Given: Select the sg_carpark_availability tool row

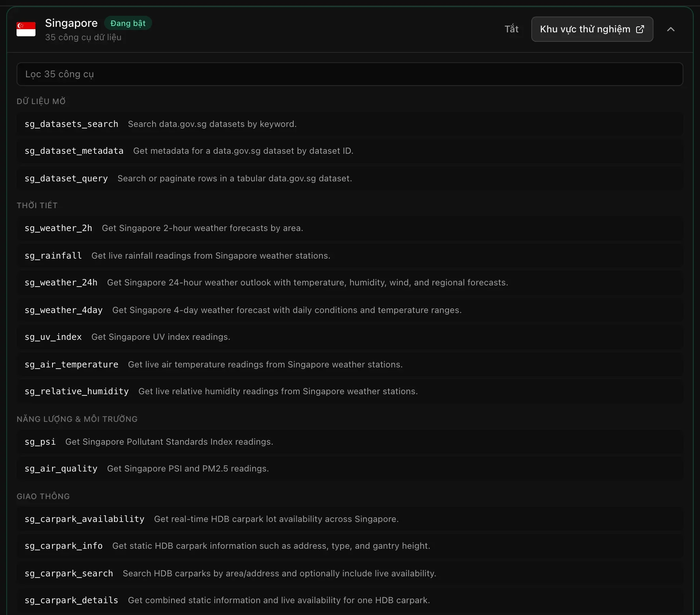Looking at the screenshot, I should pos(350,519).
